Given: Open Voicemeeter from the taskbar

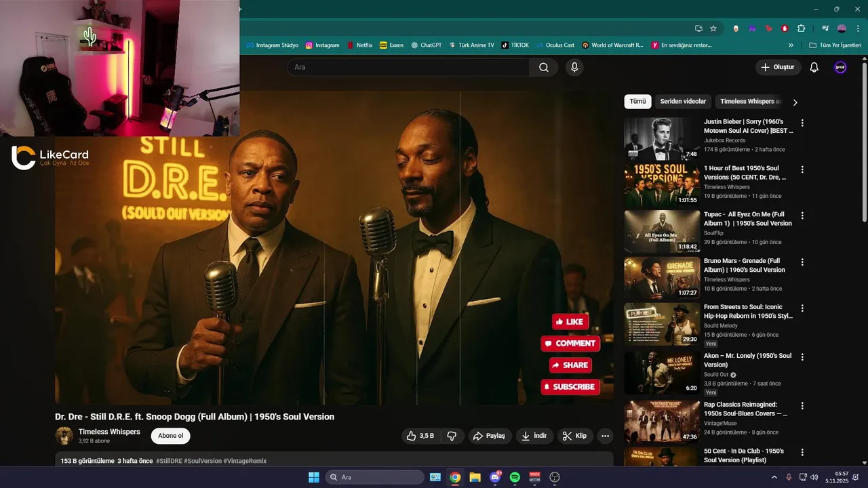Looking at the screenshot, I should tap(534, 477).
